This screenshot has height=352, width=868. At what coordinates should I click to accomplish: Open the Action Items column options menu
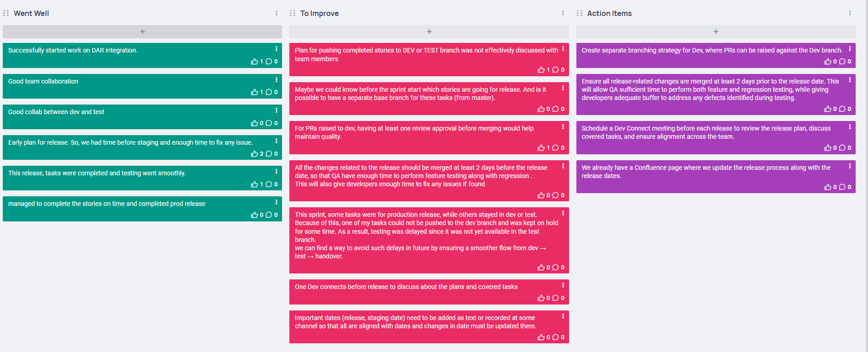click(850, 13)
